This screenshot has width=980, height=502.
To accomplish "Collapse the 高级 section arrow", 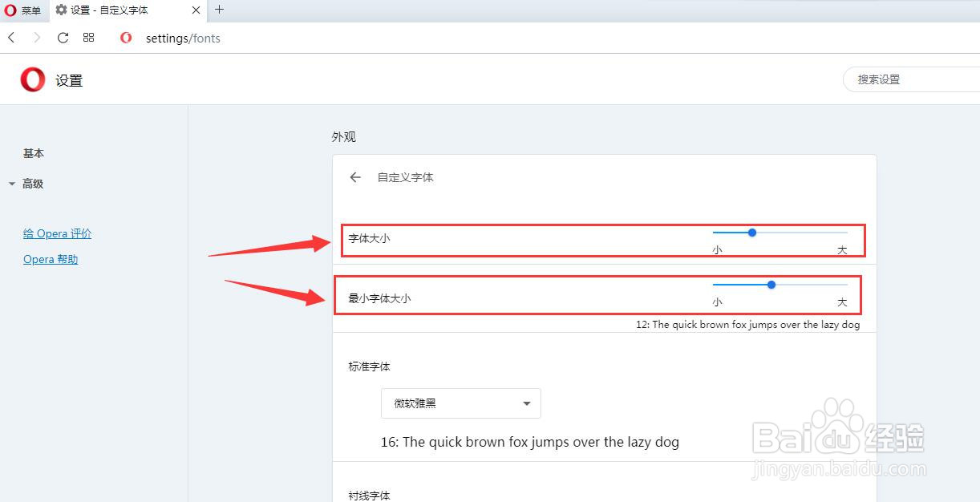I will pos(12,184).
